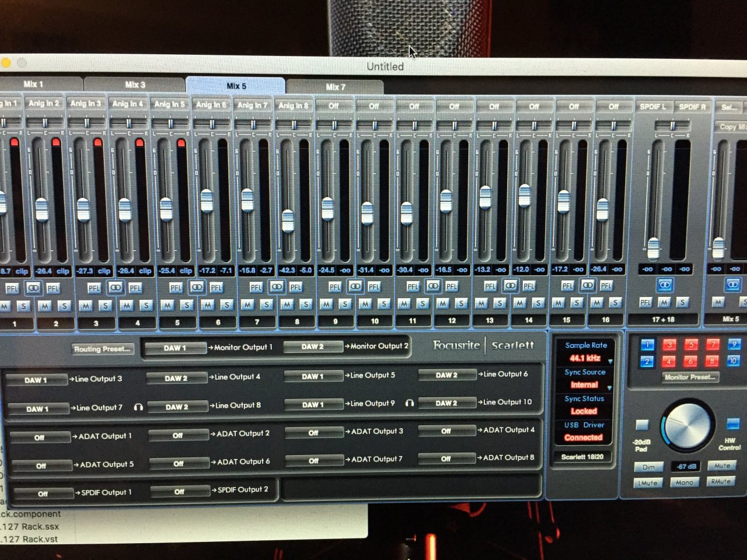Select monitor output button 4

point(669,362)
